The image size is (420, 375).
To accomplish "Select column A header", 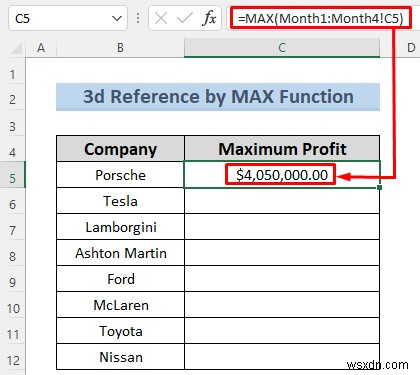I will (x=41, y=48).
